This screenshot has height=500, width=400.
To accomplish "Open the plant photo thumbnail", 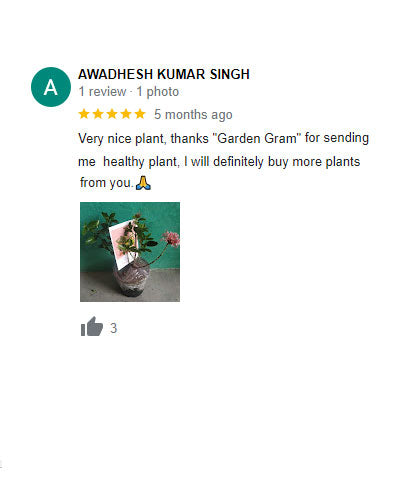I will [130, 252].
